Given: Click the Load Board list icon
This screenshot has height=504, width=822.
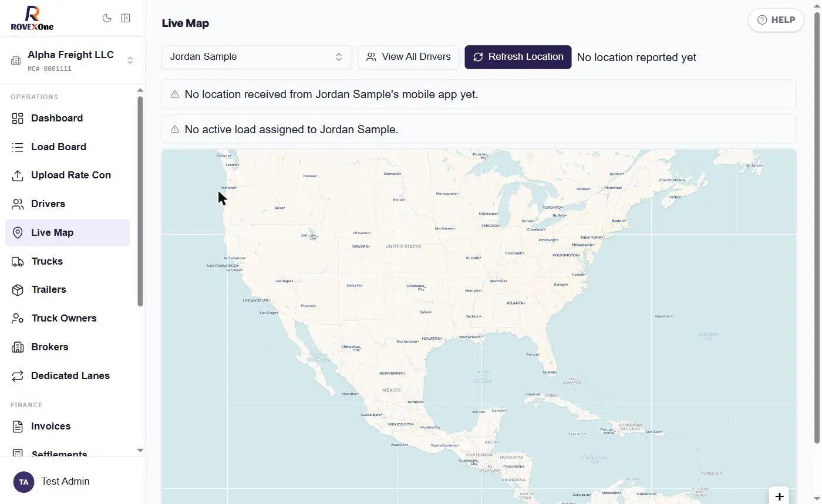Looking at the screenshot, I should point(18,147).
